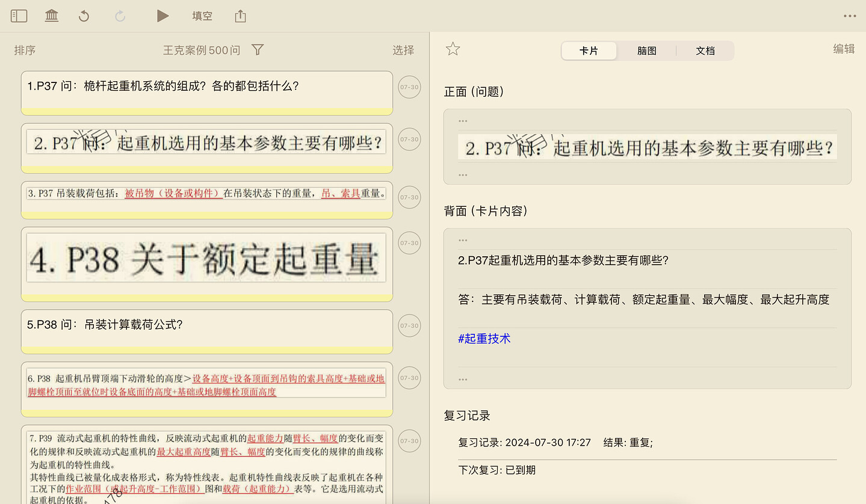This screenshot has width=866, height=504.
Task: Select card 7.P39 流动式起重机的特性曲线
Action: point(207,464)
